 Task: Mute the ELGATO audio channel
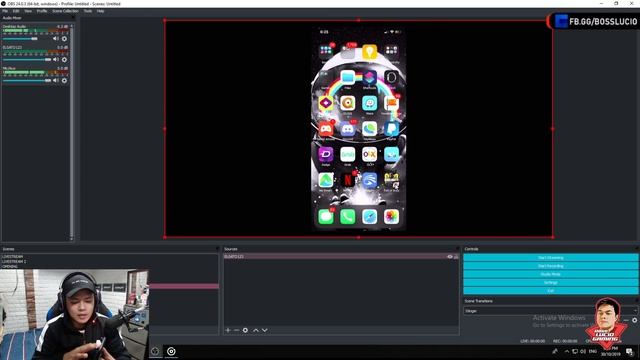tap(56, 60)
